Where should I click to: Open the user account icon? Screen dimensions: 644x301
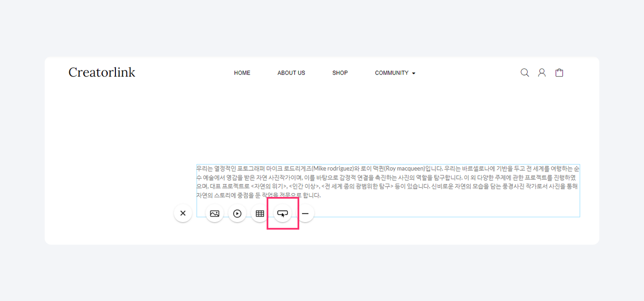tap(542, 73)
